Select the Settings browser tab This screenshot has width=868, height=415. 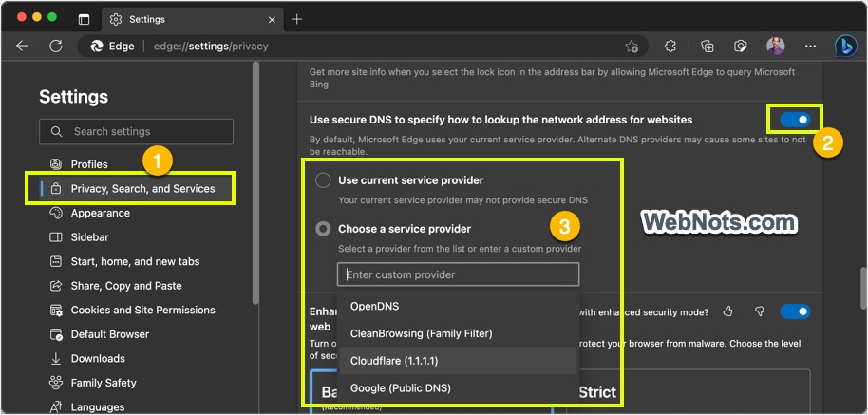point(193,19)
